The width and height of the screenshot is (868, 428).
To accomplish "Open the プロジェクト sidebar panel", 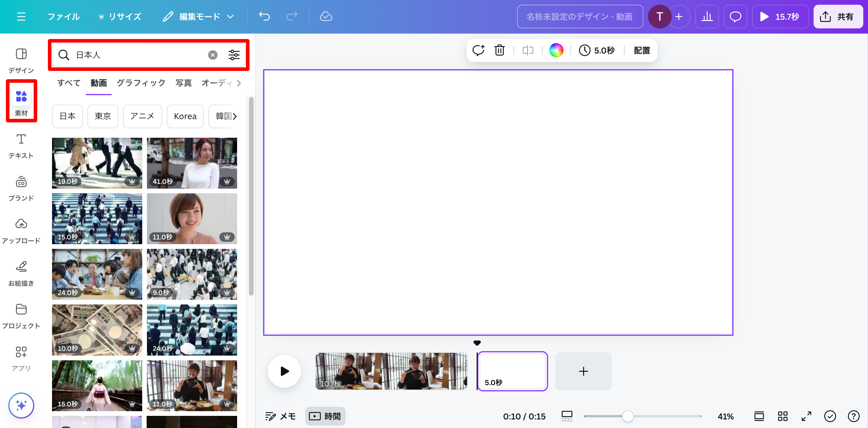I will 21,317.
